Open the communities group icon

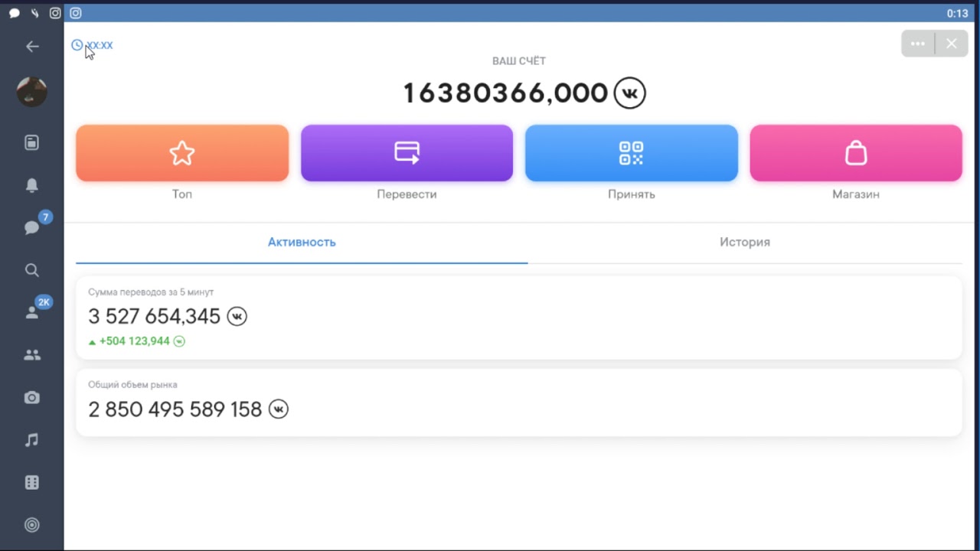(x=32, y=355)
